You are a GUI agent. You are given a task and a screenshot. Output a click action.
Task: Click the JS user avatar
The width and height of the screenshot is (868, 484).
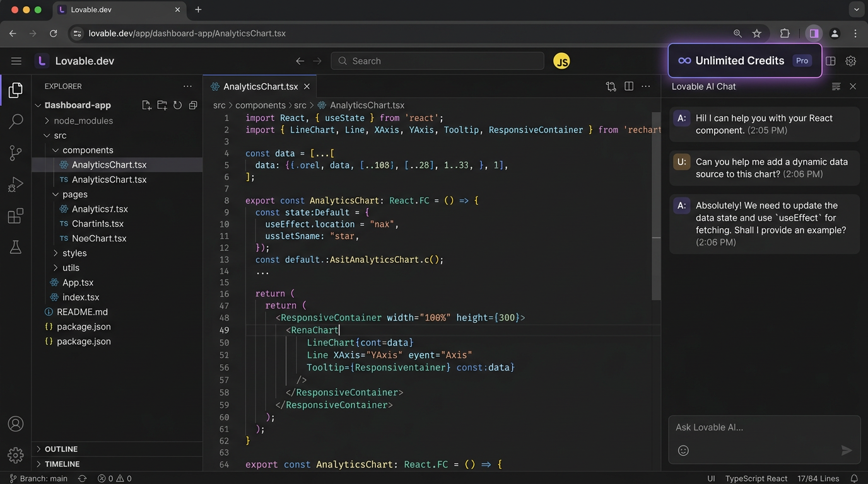[561, 61]
